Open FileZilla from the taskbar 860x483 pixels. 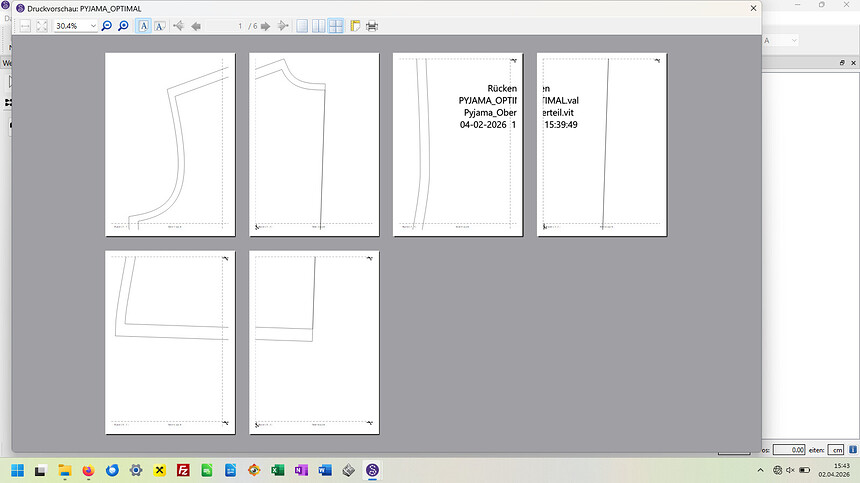point(184,470)
